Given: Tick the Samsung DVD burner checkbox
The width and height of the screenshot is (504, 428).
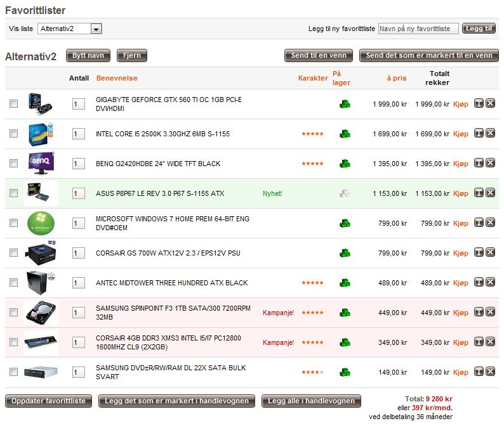Looking at the screenshot, I should pos(13,372).
